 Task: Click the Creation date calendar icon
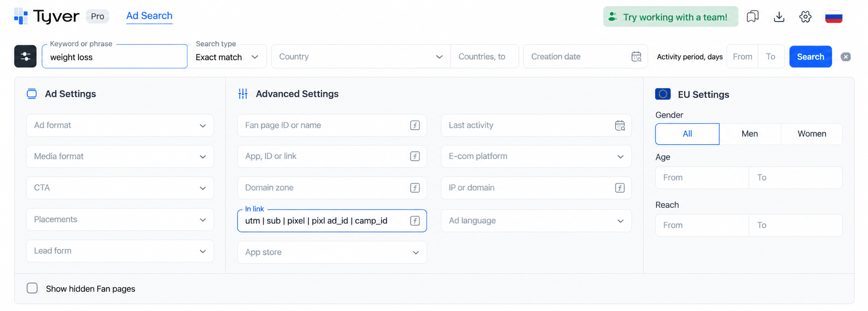pos(636,57)
